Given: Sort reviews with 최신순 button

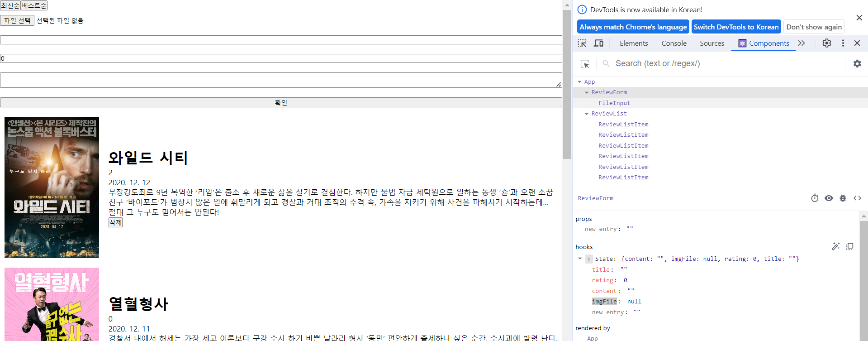Looking at the screenshot, I should [10, 5].
